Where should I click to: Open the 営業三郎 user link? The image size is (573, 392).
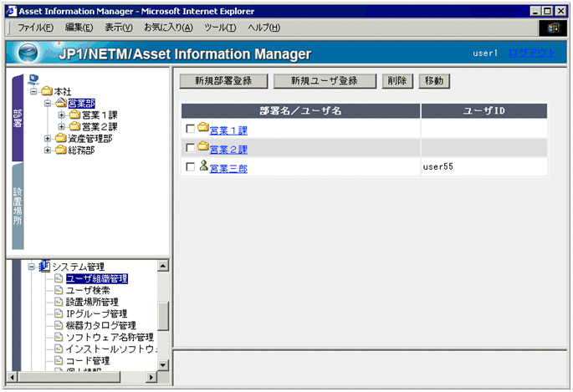pos(228,168)
